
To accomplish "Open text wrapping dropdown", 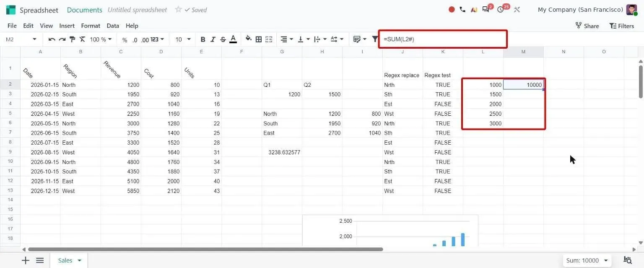I will coord(321,39).
